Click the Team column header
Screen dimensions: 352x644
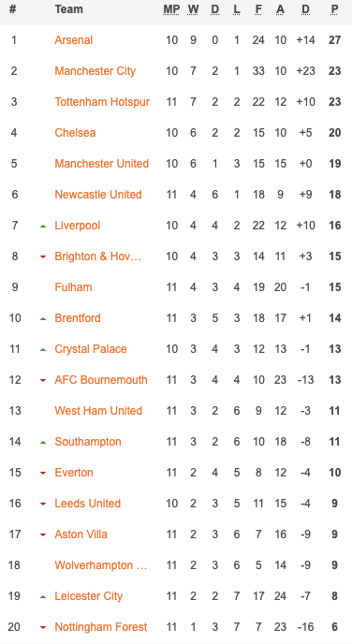68,9
